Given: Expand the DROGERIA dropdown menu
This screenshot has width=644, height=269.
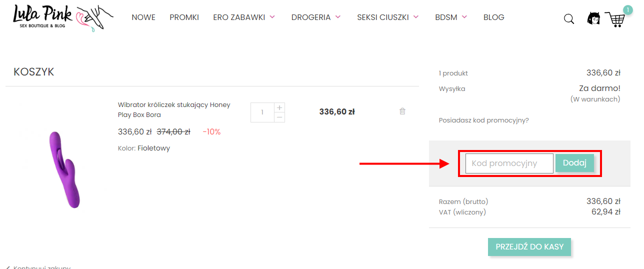Looking at the screenshot, I should click(x=316, y=17).
